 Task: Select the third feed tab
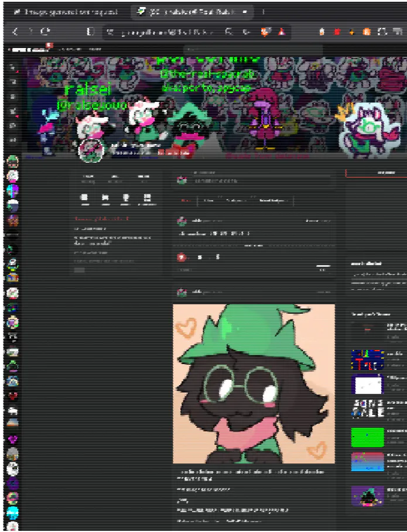[236, 201]
